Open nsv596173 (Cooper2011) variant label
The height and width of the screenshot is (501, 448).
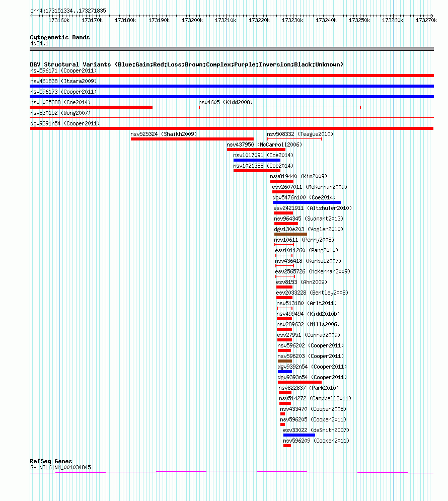63,92
